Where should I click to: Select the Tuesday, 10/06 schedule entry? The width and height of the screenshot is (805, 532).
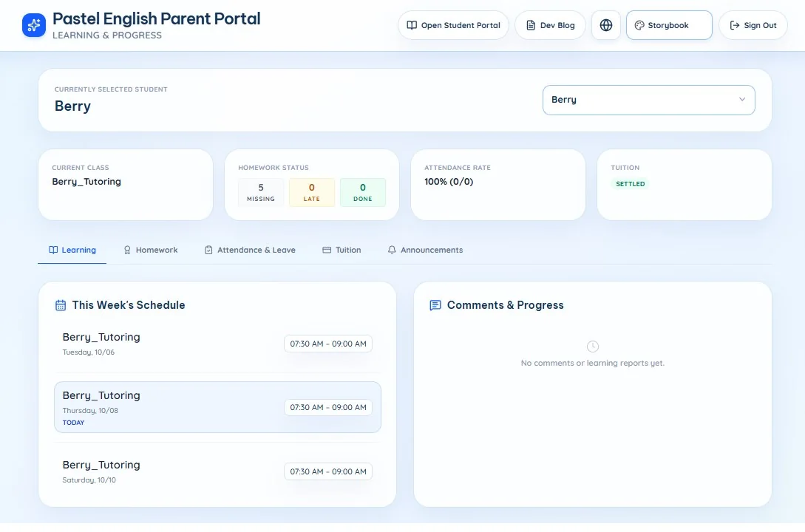click(x=217, y=344)
